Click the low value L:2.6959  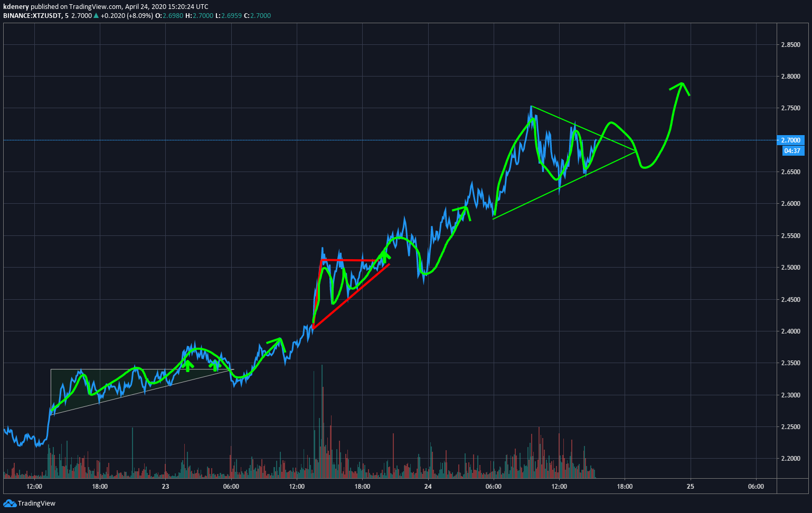click(x=229, y=16)
